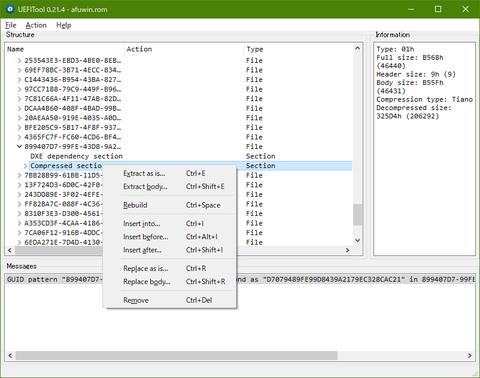Viewport: 480px width, 378px height.
Task: Select Insert into... menu entry
Action: pos(170,224)
